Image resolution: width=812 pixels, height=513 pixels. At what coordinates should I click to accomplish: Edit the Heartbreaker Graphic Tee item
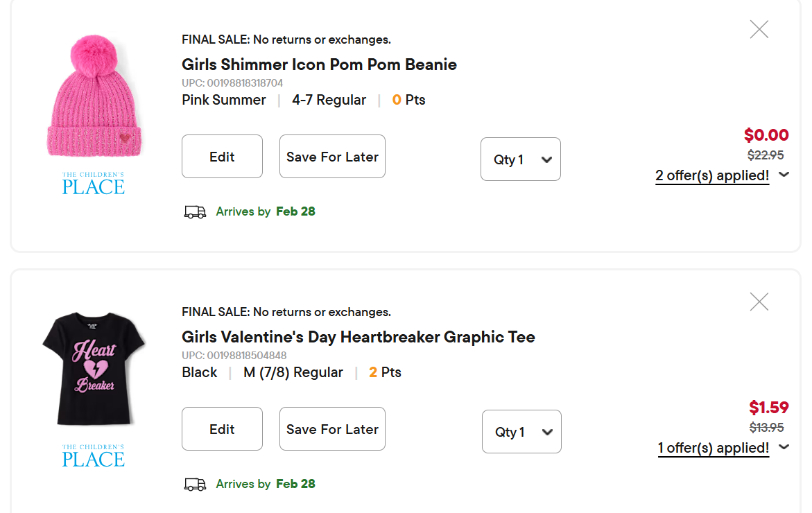tap(222, 429)
